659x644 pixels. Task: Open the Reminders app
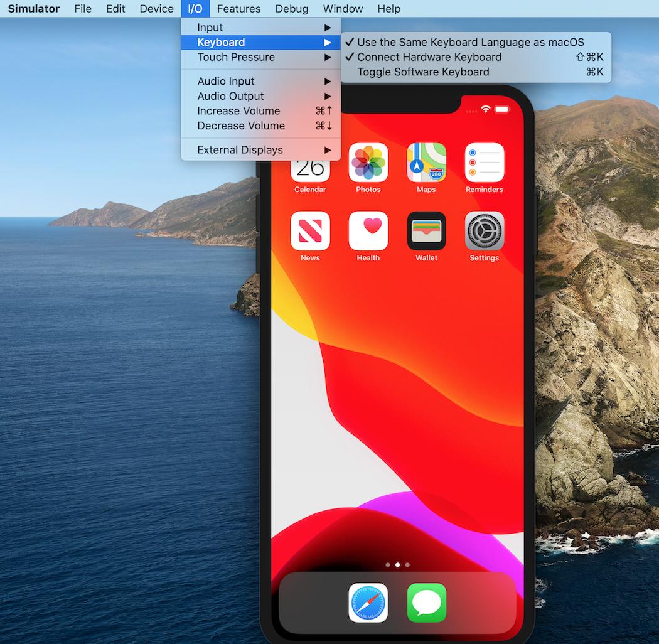484,163
